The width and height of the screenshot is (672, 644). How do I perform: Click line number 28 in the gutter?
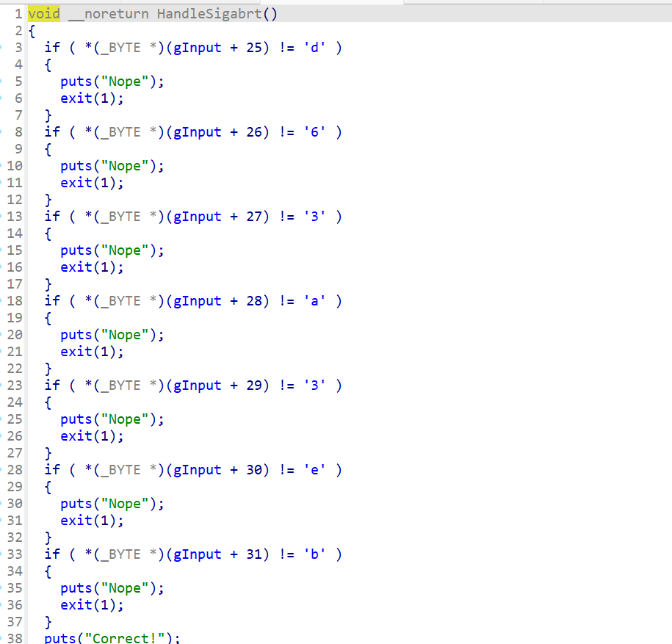tap(15, 470)
